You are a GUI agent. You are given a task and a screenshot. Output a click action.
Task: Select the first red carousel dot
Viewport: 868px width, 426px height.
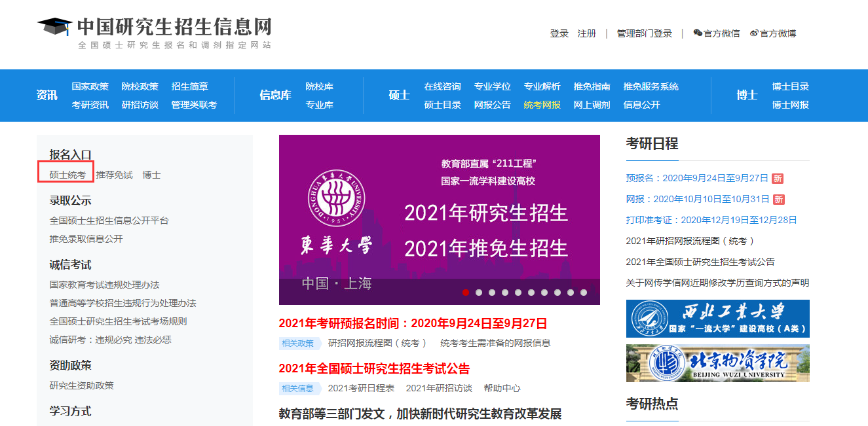[x=466, y=293]
